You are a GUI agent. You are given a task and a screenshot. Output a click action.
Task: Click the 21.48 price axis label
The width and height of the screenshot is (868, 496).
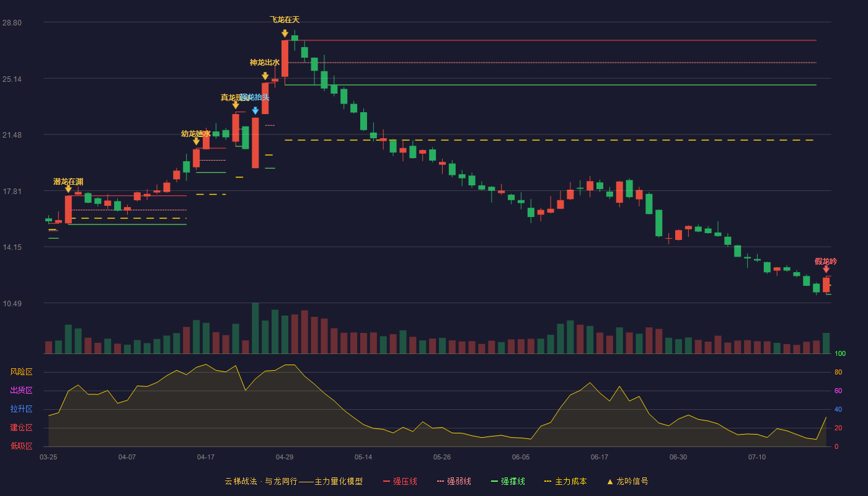click(x=12, y=135)
